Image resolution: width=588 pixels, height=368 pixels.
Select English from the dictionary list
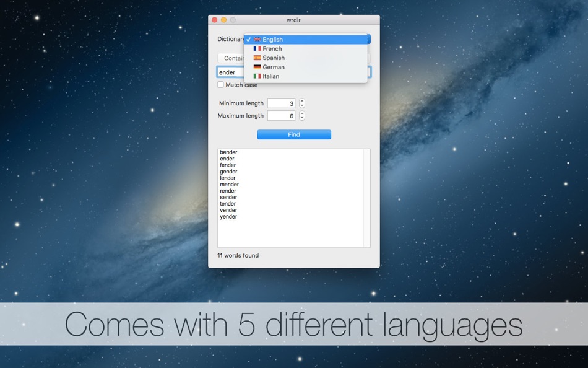point(306,40)
